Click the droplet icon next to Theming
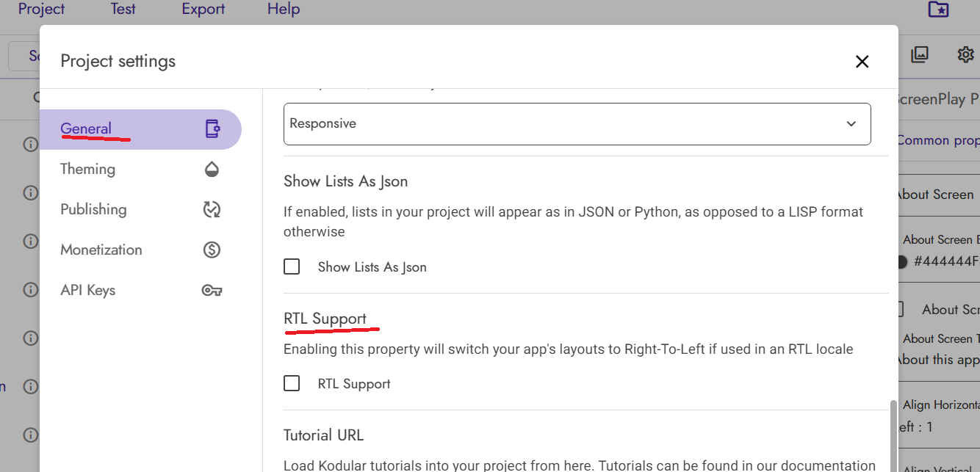 tap(212, 170)
